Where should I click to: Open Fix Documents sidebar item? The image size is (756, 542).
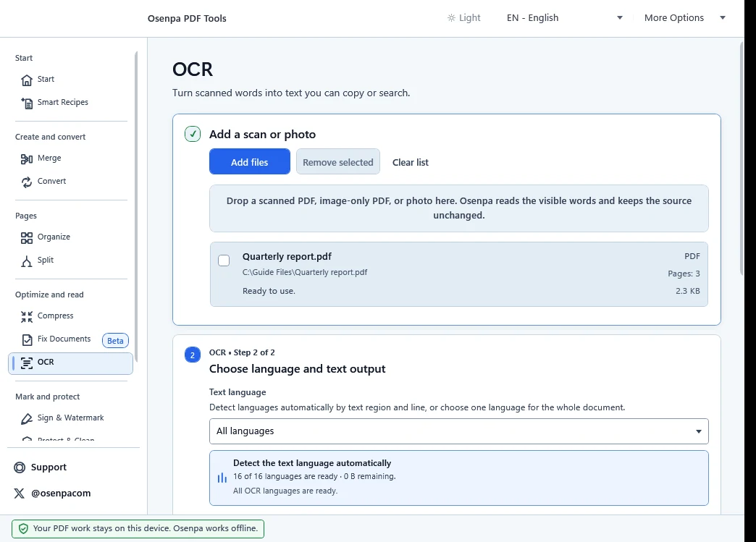(70, 339)
